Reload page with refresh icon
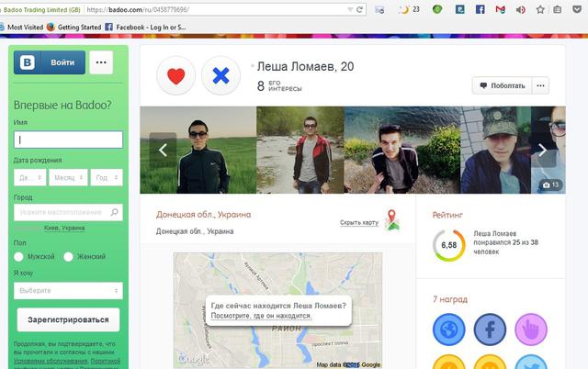 359,10
